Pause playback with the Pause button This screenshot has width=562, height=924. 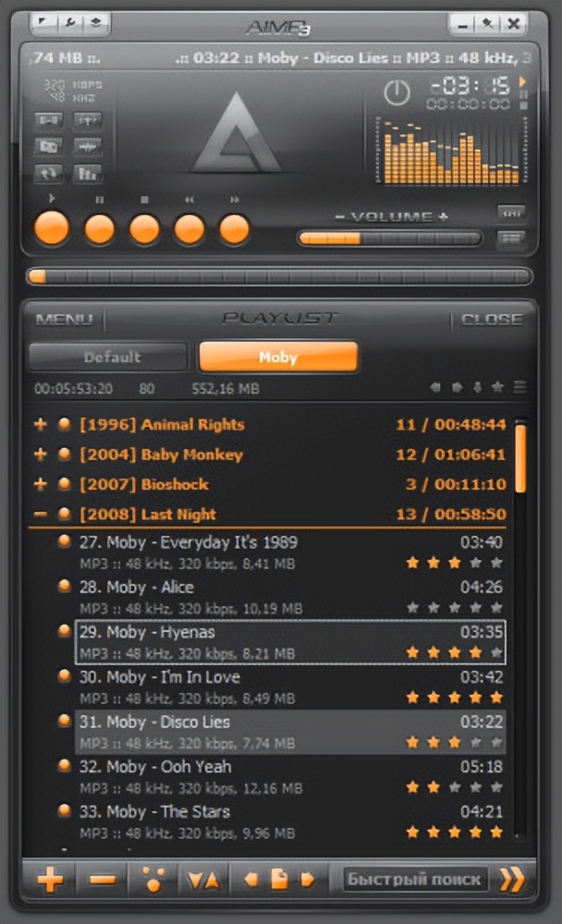[x=100, y=229]
